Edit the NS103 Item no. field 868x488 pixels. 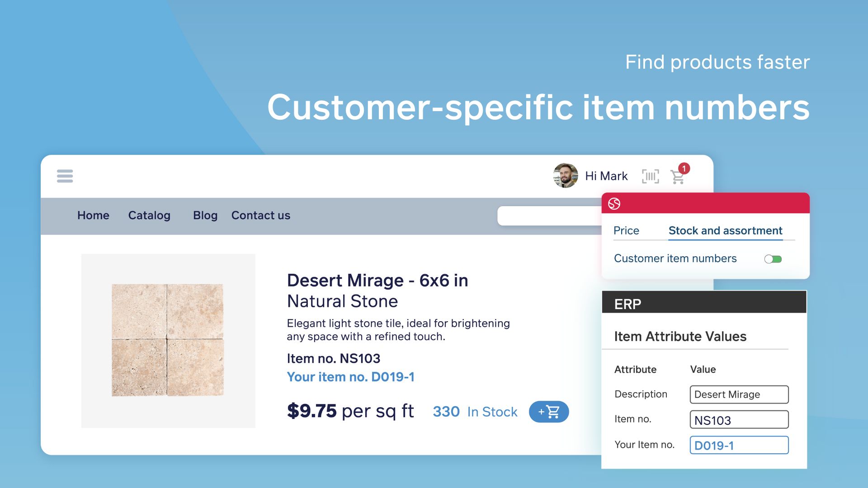coord(739,420)
